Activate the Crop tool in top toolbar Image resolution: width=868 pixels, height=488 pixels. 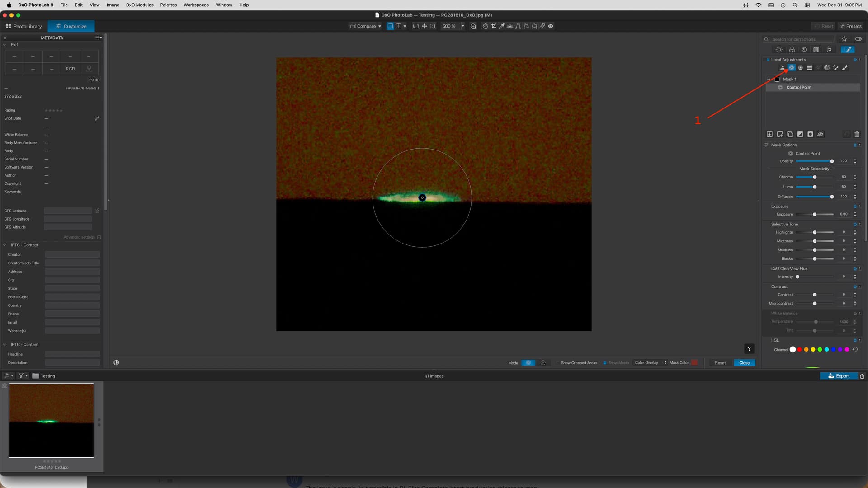pyautogui.click(x=493, y=26)
